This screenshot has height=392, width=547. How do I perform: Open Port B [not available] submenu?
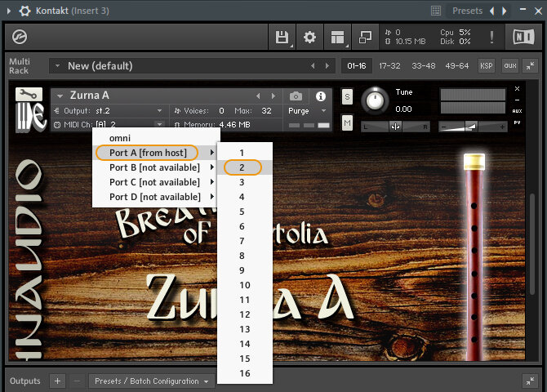click(156, 167)
